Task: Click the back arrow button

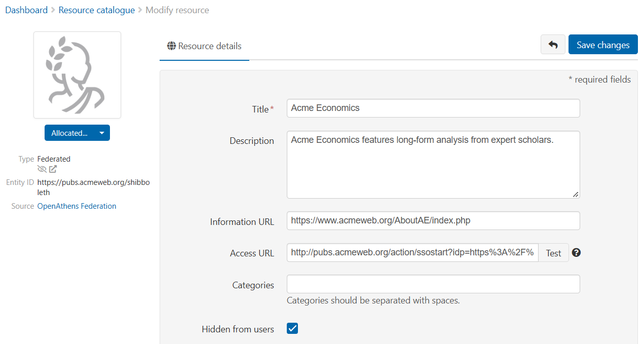Action: click(x=553, y=45)
